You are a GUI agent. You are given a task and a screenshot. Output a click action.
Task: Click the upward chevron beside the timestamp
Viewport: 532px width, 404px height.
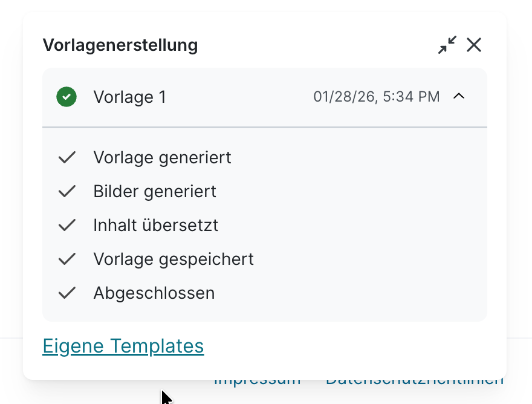coord(459,96)
